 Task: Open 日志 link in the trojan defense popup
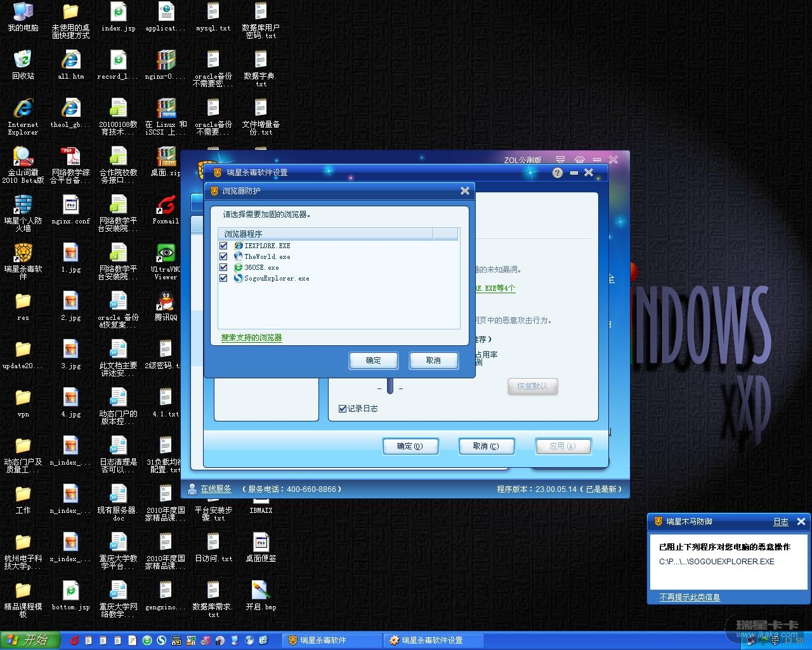click(x=781, y=522)
